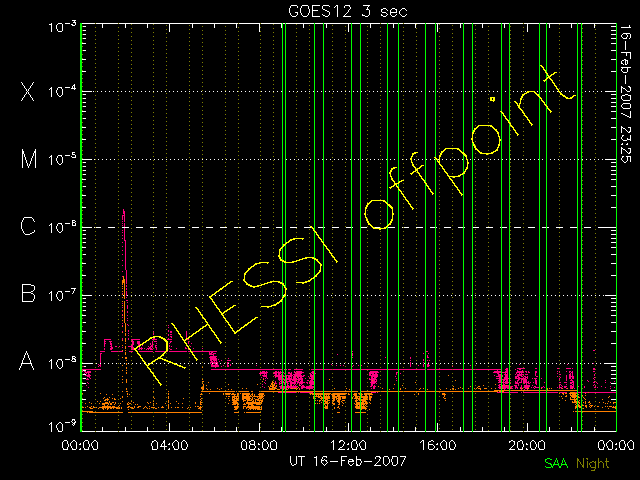Click the 04:00 time axis label

click(169, 444)
